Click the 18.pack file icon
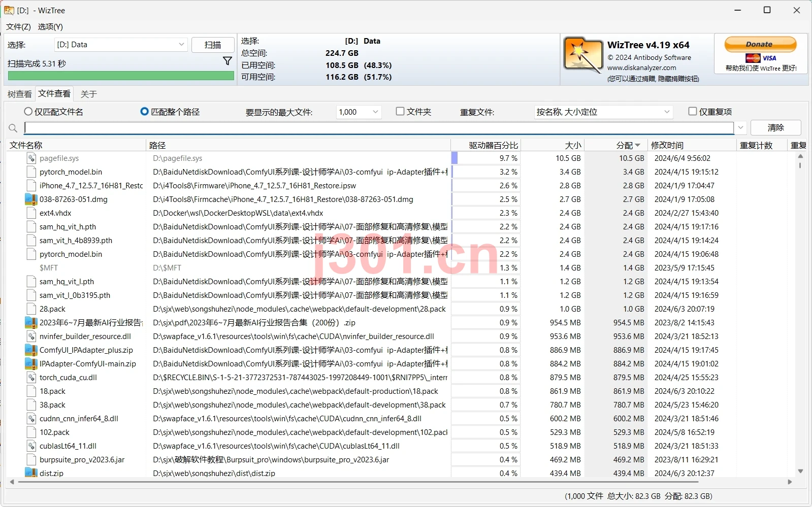This screenshot has width=812, height=507. pos(31,391)
